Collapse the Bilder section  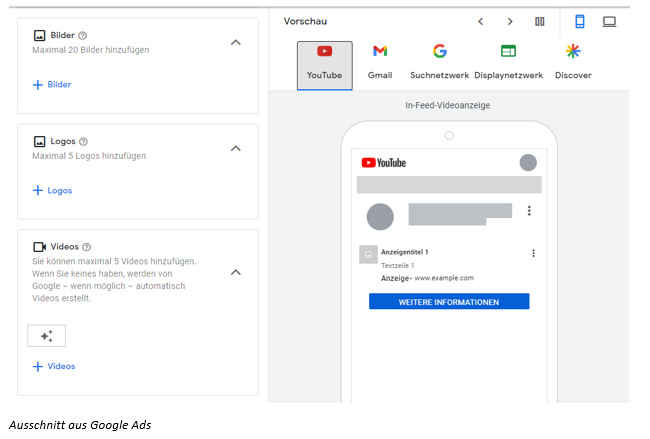click(235, 42)
